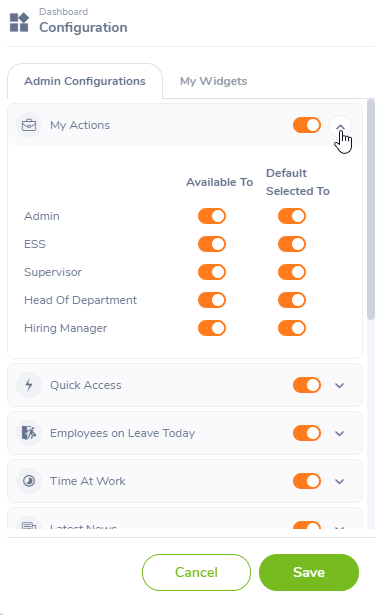Screen dimensions: 384x615
Task: Expand the Quick Access section
Action: point(340,386)
